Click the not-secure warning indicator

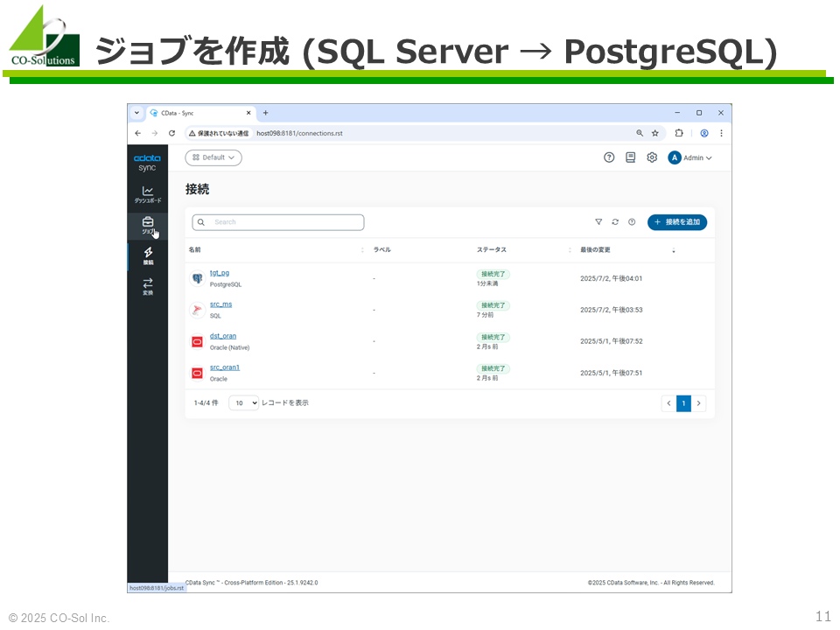point(219,133)
